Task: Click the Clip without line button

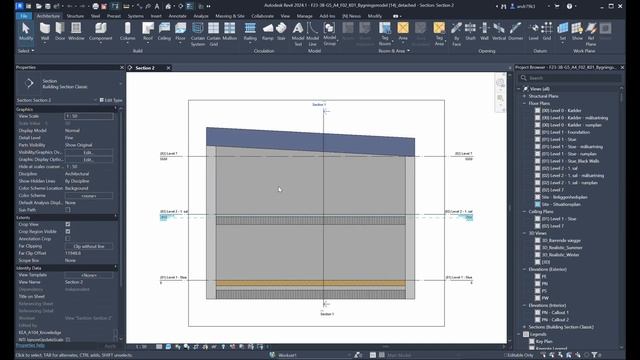Action: pyautogui.click(x=89, y=246)
